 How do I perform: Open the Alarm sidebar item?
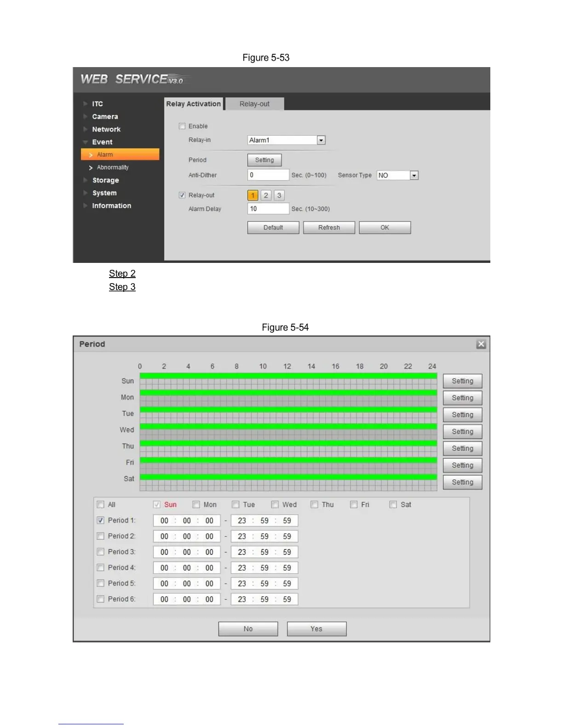[x=120, y=154]
